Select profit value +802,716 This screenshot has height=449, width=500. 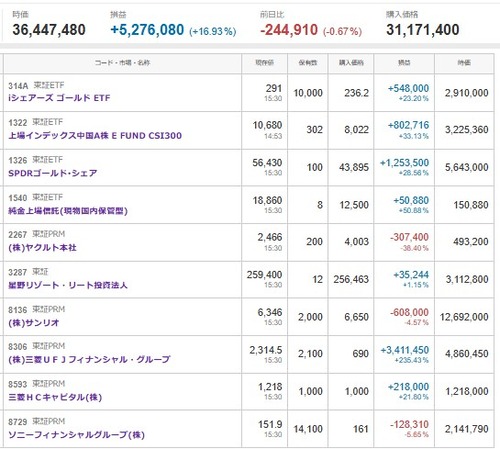point(408,125)
